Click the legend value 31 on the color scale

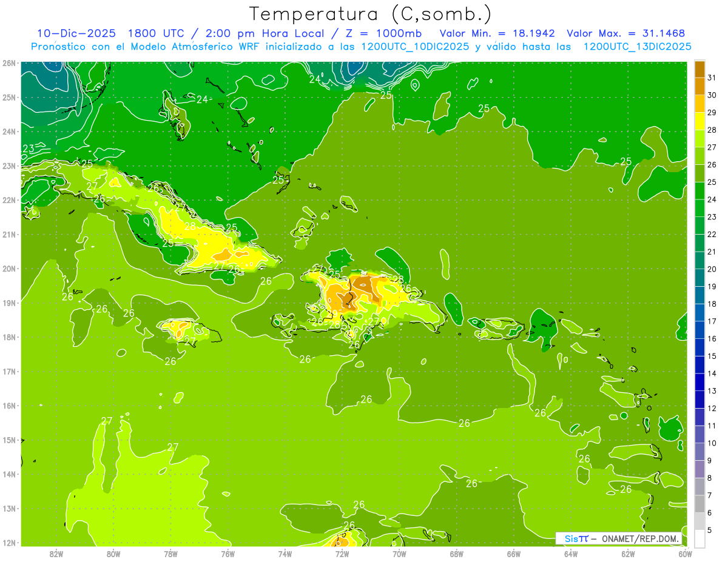tap(712, 77)
